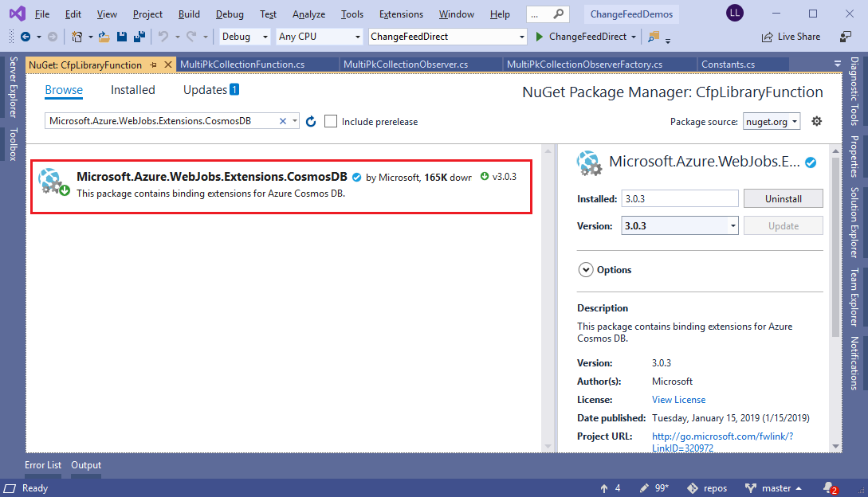Click the Live Share icon
The image size is (868, 497).
[767, 37]
